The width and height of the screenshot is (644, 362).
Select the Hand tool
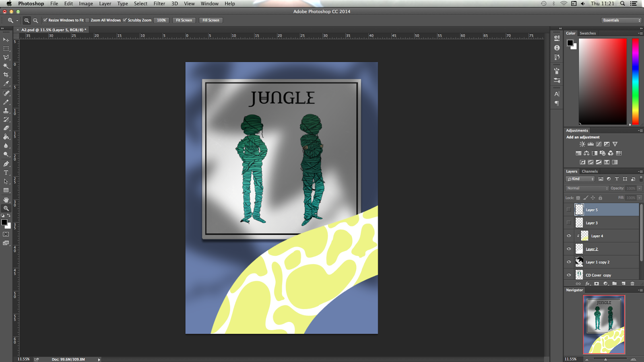[x=6, y=200]
